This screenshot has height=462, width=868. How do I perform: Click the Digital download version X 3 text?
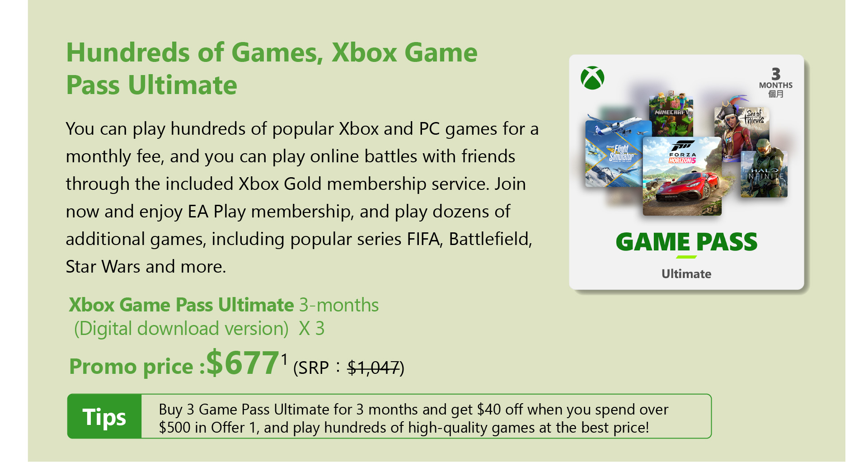pyautogui.click(x=199, y=329)
